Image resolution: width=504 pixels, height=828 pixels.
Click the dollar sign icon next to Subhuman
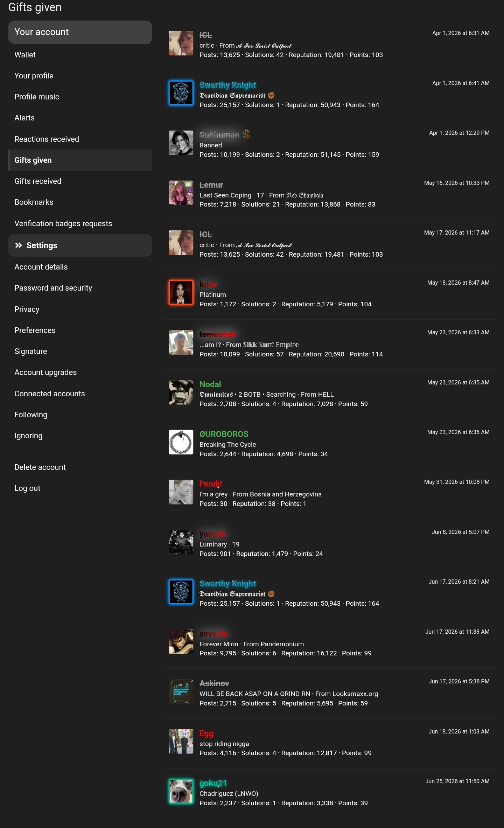(246, 134)
